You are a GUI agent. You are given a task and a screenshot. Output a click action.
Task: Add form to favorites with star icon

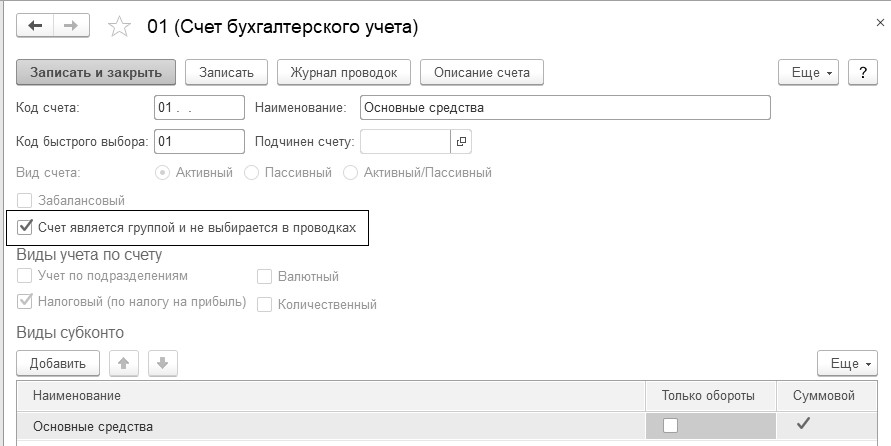click(120, 28)
